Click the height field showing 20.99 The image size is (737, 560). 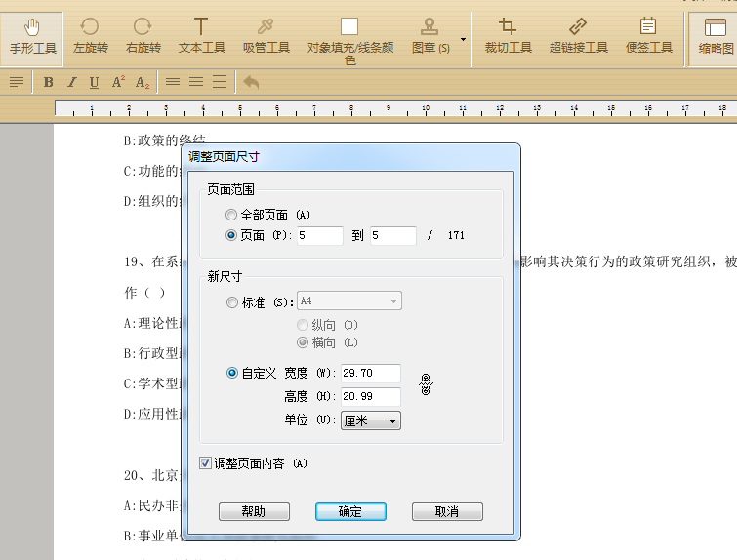[371, 396]
